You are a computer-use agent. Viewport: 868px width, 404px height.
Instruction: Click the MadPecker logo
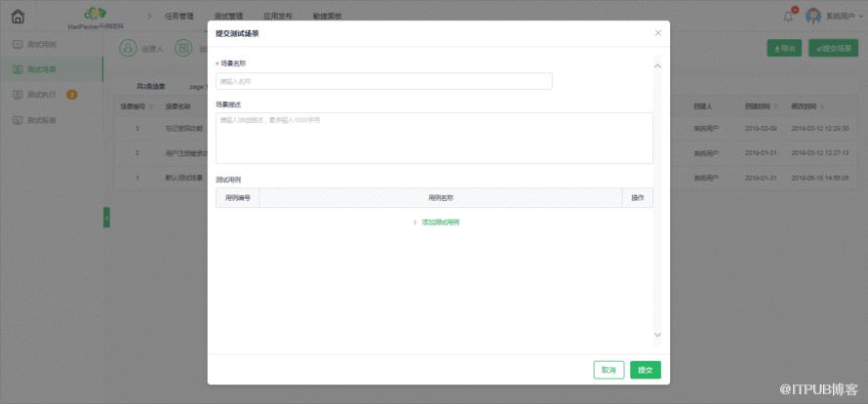96,13
